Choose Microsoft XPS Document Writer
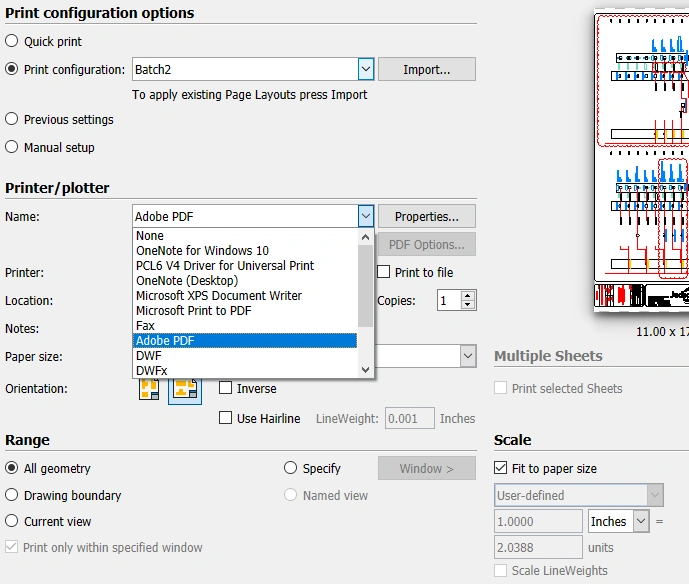The height and width of the screenshot is (584, 689). [244, 295]
